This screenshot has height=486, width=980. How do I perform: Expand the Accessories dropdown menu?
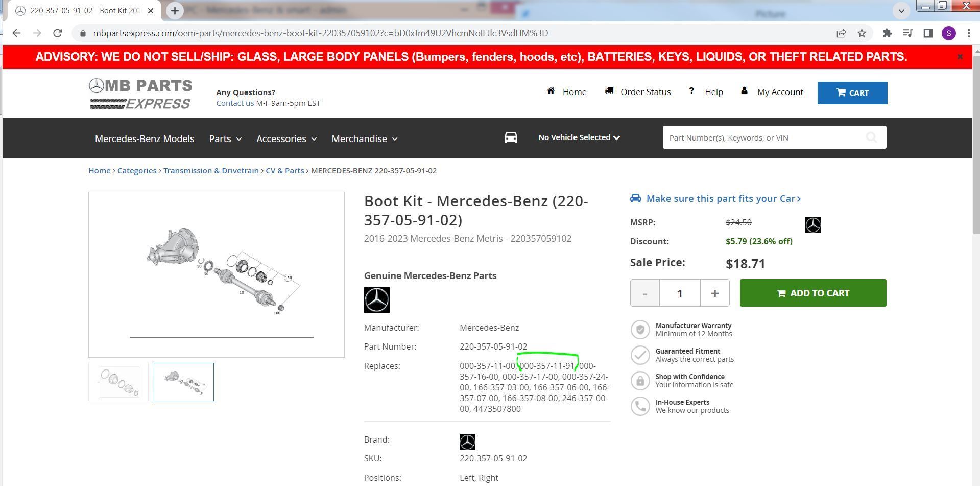[x=286, y=139]
